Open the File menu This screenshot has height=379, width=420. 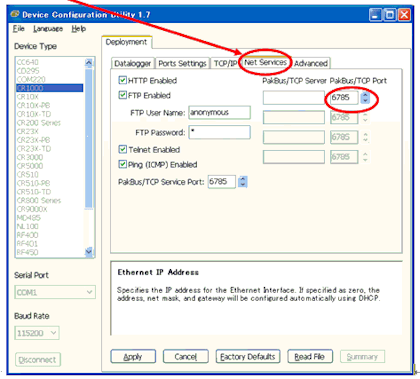pos(19,29)
